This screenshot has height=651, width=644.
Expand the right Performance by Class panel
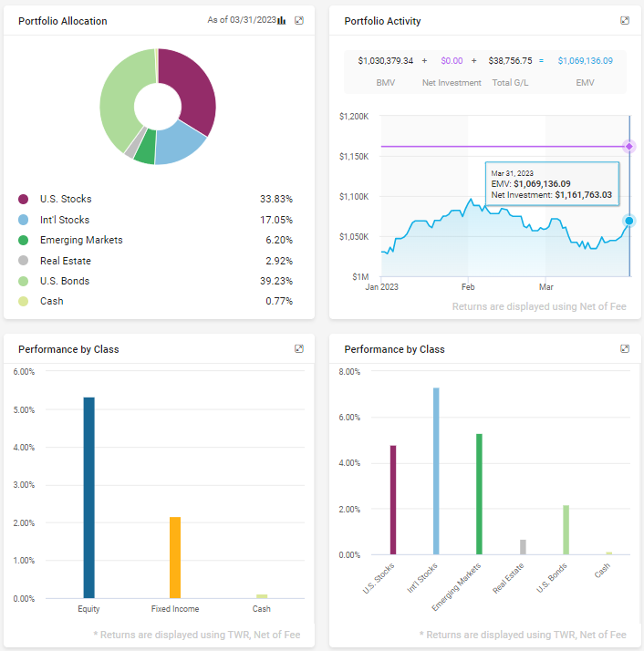pyautogui.click(x=625, y=348)
